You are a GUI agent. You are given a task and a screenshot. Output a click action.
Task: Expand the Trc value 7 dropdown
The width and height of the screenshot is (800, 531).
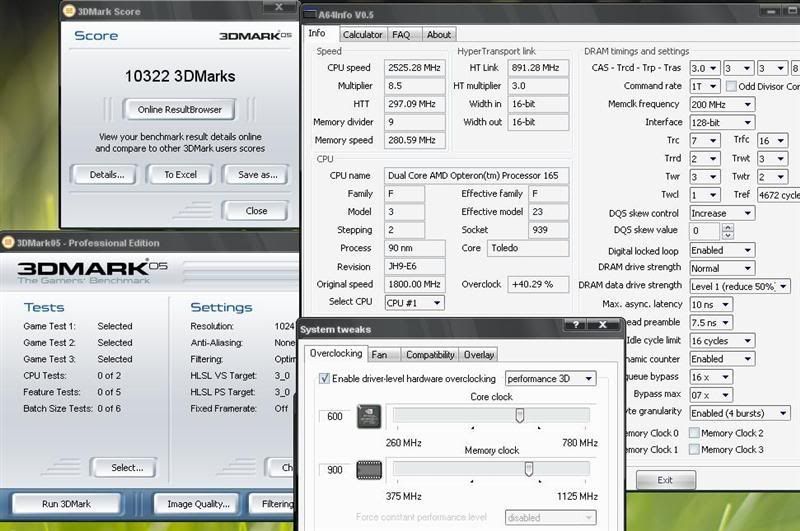pyautogui.click(x=705, y=140)
